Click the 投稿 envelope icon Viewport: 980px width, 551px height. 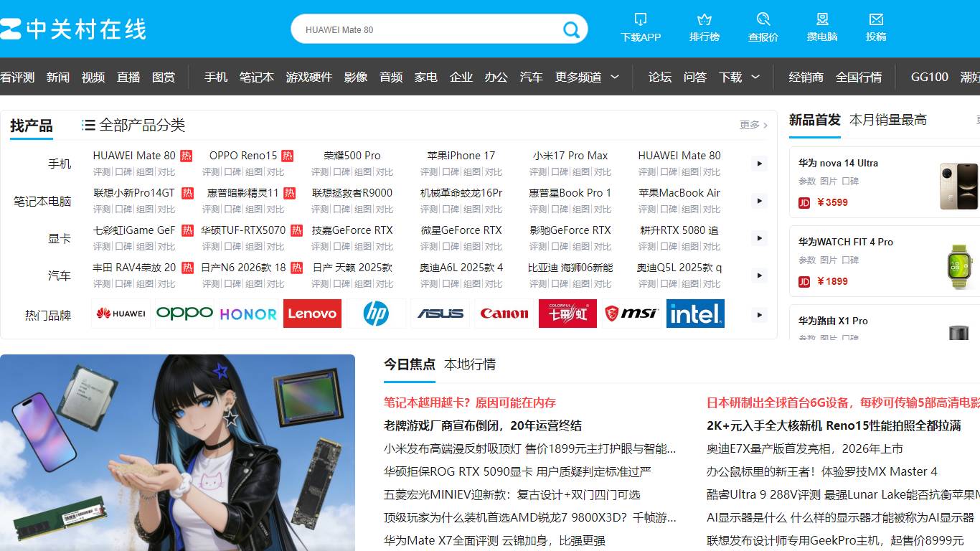877,20
